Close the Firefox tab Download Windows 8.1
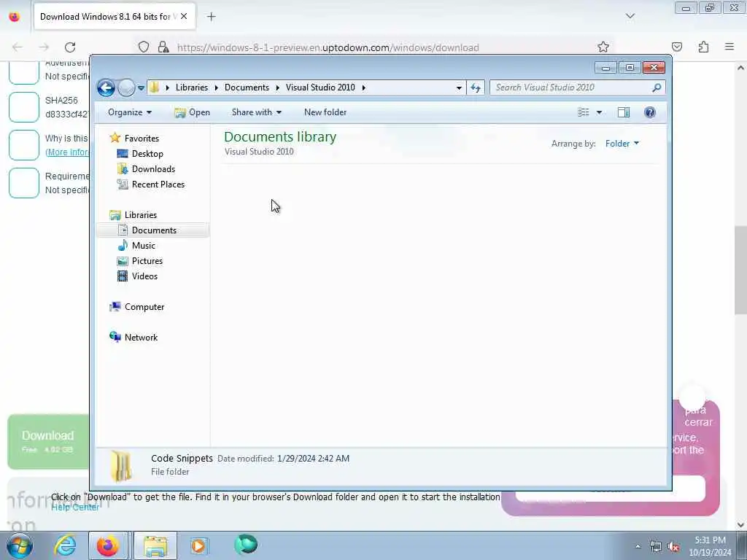The width and height of the screenshot is (747, 560). 184,16
